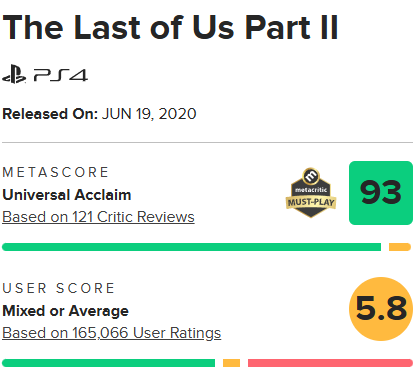Click the 'Mixed or Average' label

[x=65, y=311]
